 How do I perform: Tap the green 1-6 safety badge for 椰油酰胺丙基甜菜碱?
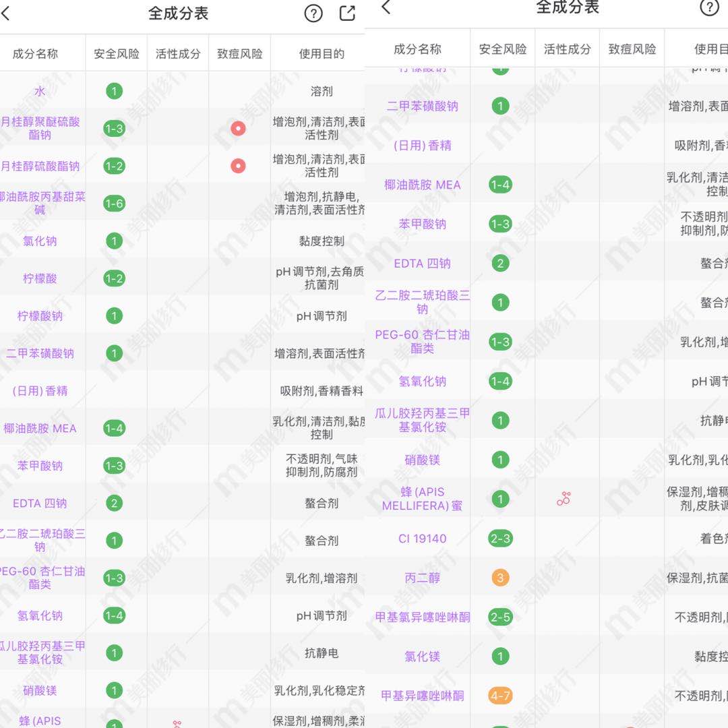(115, 202)
